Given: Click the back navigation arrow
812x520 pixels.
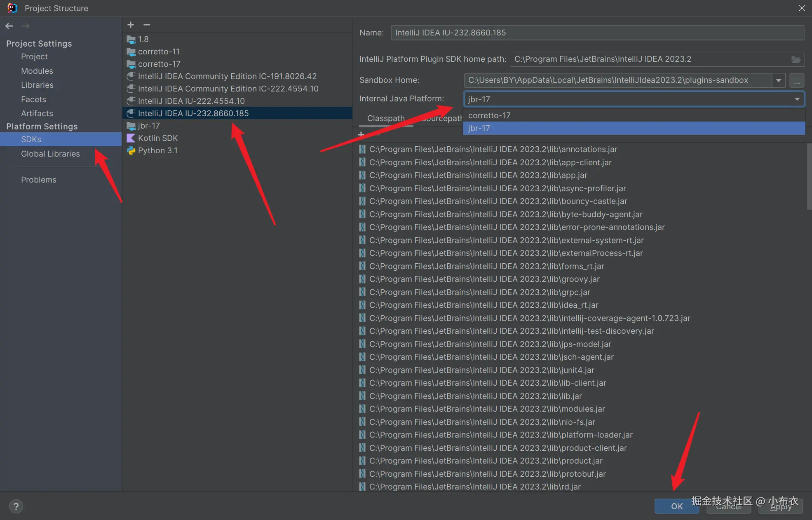Looking at the screenshot, I should click(9, 26).
